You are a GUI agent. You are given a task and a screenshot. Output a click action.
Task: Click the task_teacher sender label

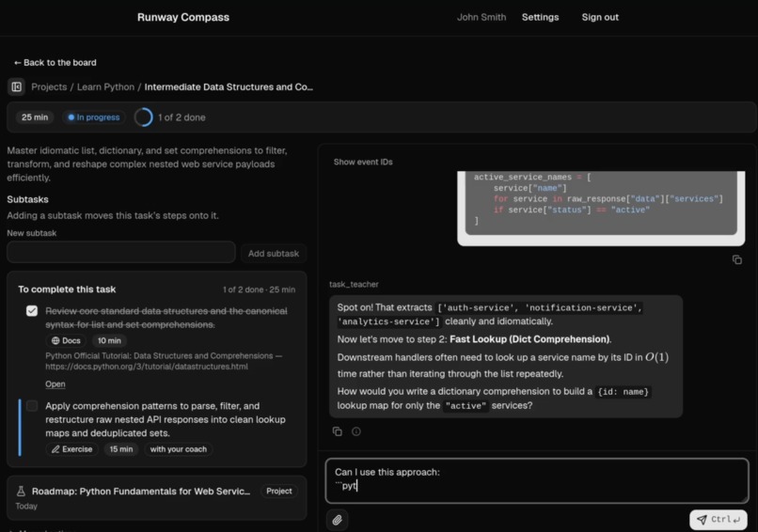[x=354, y=284]
